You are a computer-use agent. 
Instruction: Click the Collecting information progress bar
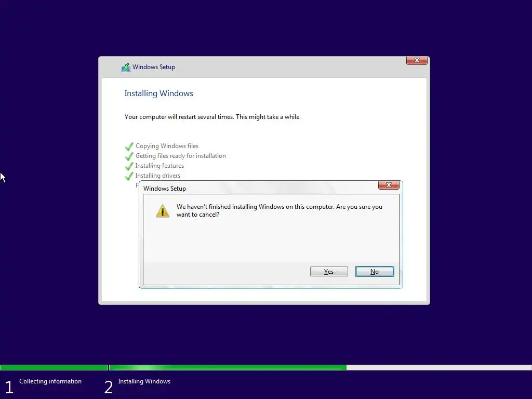[54, 367]
